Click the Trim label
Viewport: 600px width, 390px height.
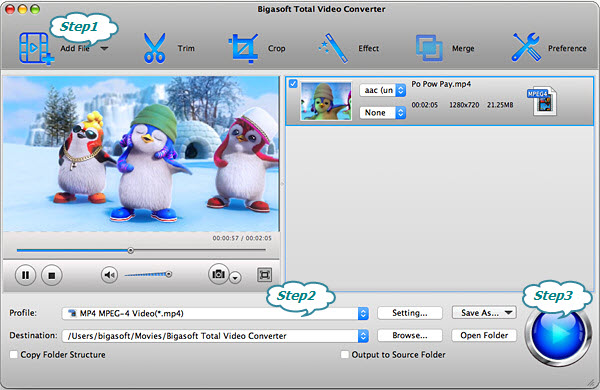point(186,48)
